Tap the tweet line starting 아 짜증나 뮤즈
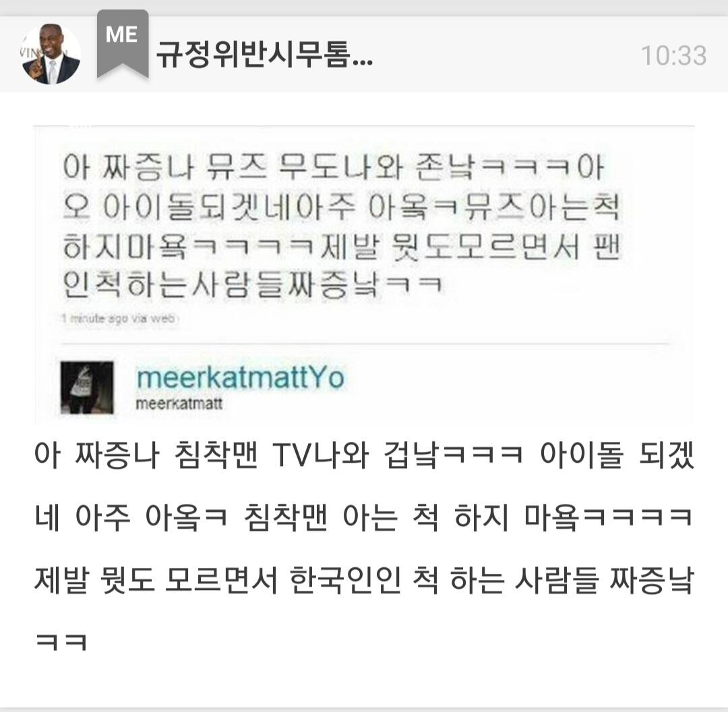This screenshot has width=728, height=712. coord(334,166)
